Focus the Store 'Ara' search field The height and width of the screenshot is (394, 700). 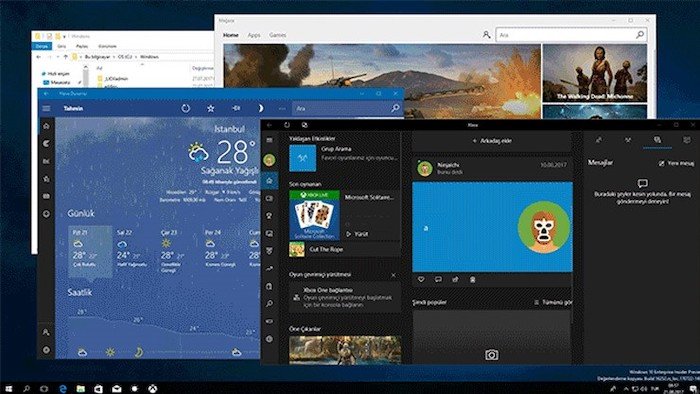coord(571,35)
